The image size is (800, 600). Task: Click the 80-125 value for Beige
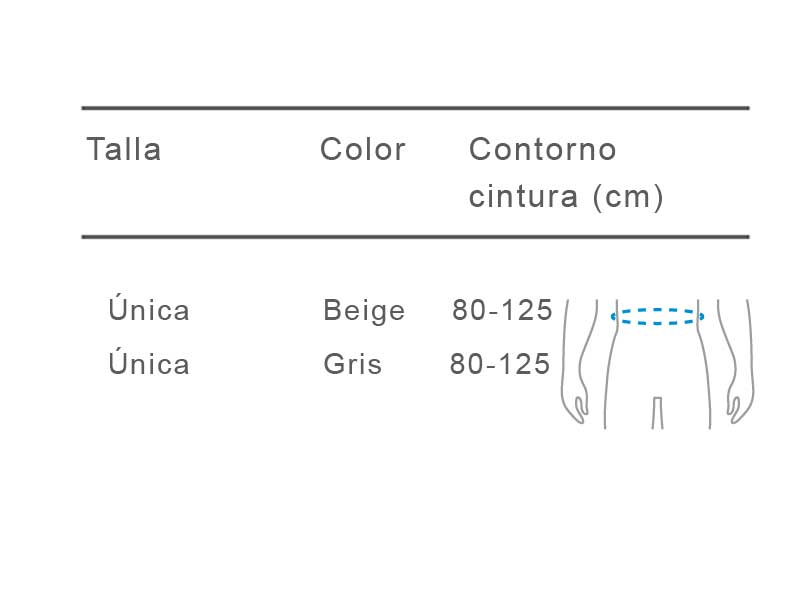pos(503,310)
